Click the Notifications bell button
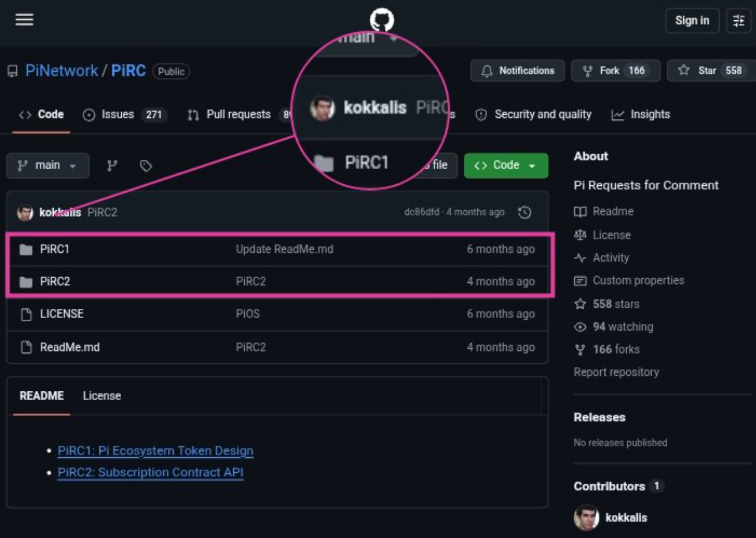 pos(518,70)
